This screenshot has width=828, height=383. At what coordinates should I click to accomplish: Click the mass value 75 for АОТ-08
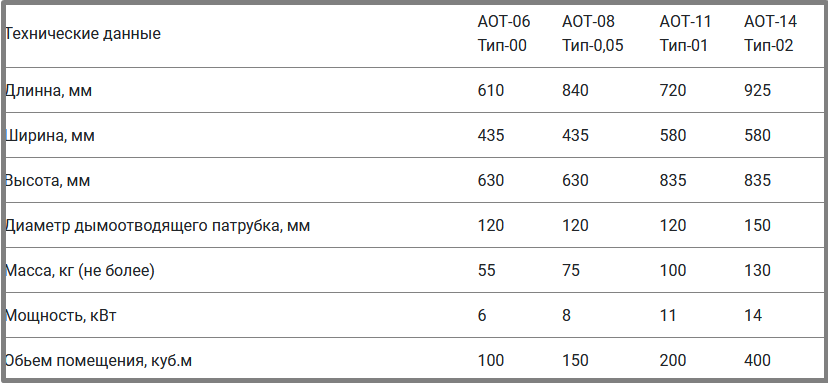[x=571, y=270]
